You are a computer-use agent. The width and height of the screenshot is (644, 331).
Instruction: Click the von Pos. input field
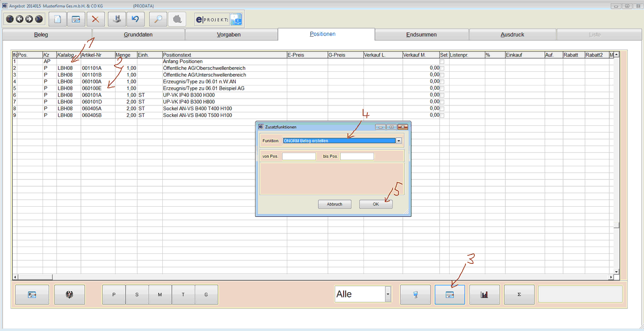point(299,156)
